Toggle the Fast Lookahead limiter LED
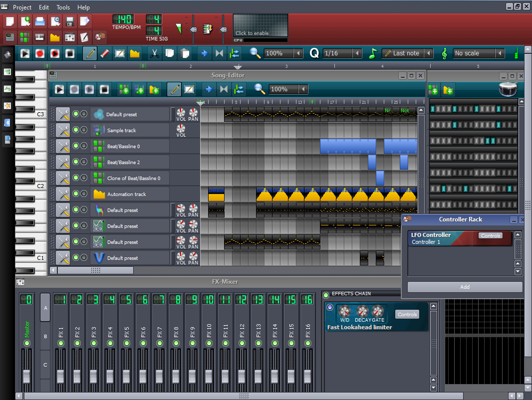Image resolution: width=532 pixels, height=400 pixels. [x=330, y=308]
